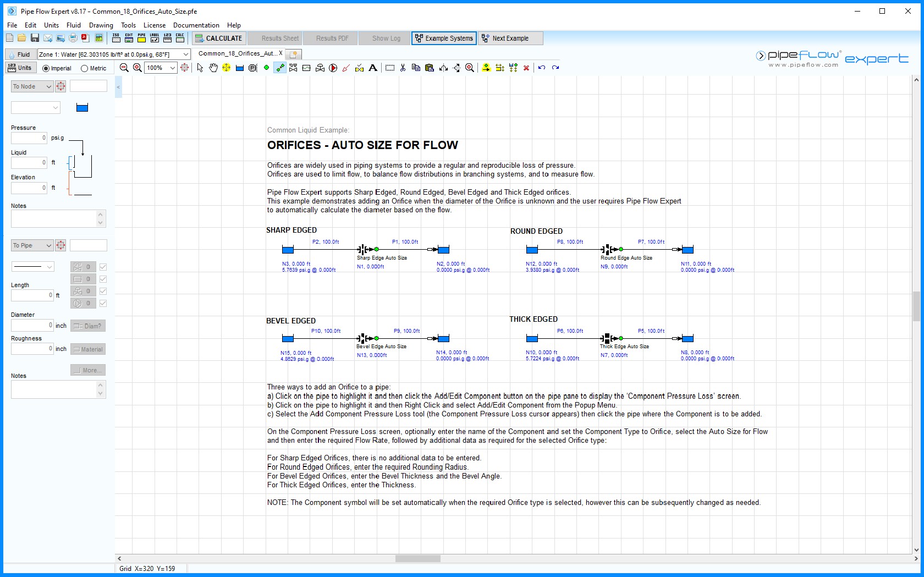Open the Drawing menu
Image resolution: width=924 pixels, height=577 pixels.
[101, 25]
